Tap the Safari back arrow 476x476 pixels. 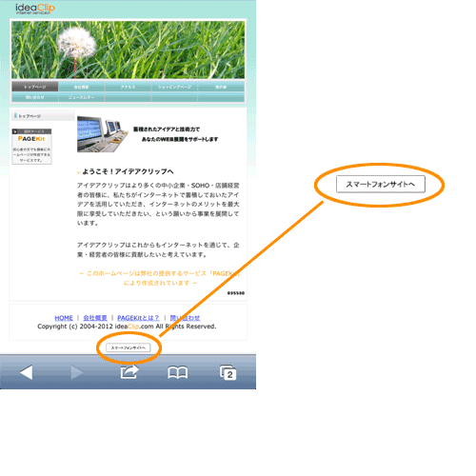point(27,372)
